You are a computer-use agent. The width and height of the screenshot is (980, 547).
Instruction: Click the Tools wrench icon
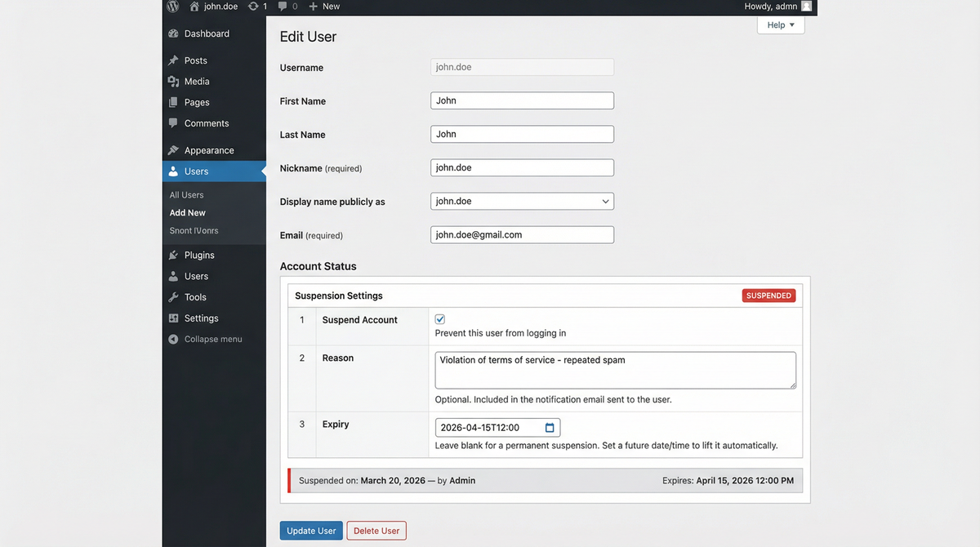[x=174, y=296]
